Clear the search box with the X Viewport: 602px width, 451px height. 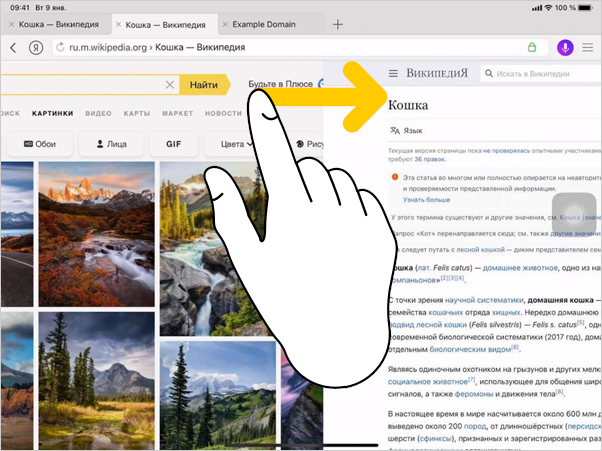click(169, 85)
